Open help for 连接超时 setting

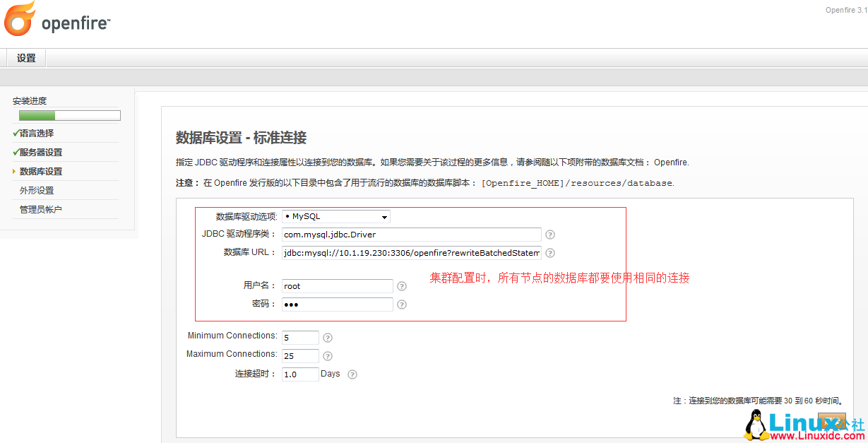pos(352,374)
